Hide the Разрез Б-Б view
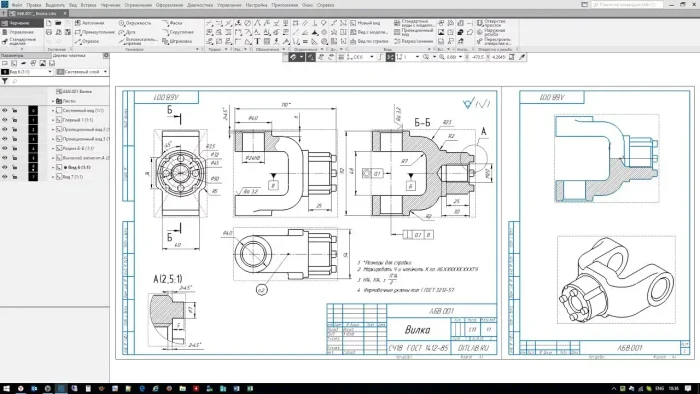This screenshot has height=394, width=700. pyautogui.click(x=5, y=148)
